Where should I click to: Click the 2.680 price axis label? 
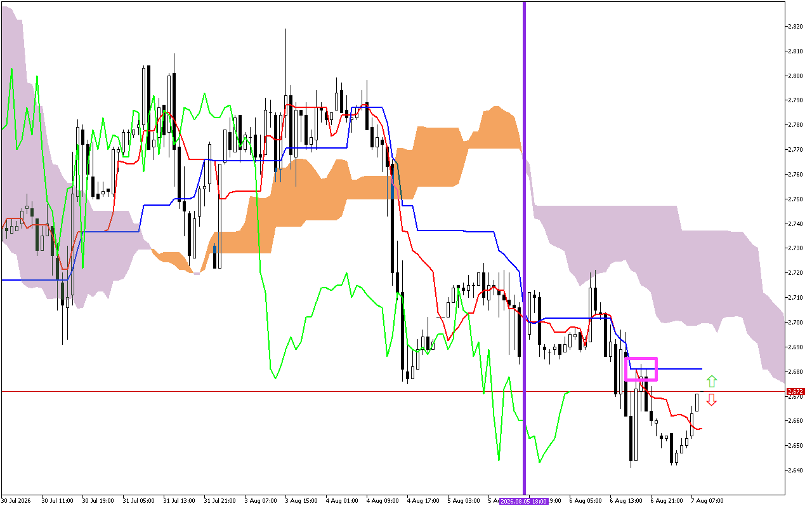point(796,371)
